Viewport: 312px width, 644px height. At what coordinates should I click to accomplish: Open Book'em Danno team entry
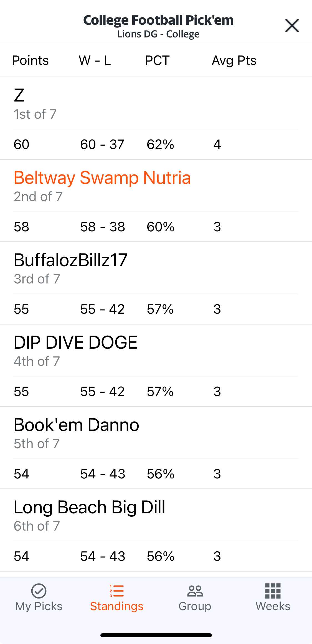76,425
